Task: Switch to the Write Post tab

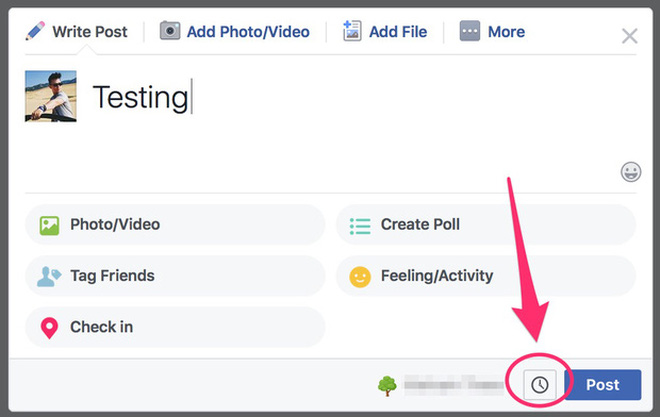Action: click(x=89, y=32)
